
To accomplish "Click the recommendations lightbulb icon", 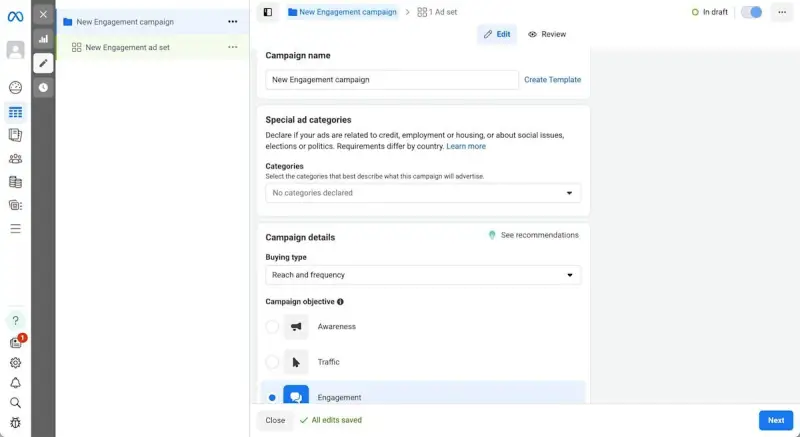I will (492, 235).
